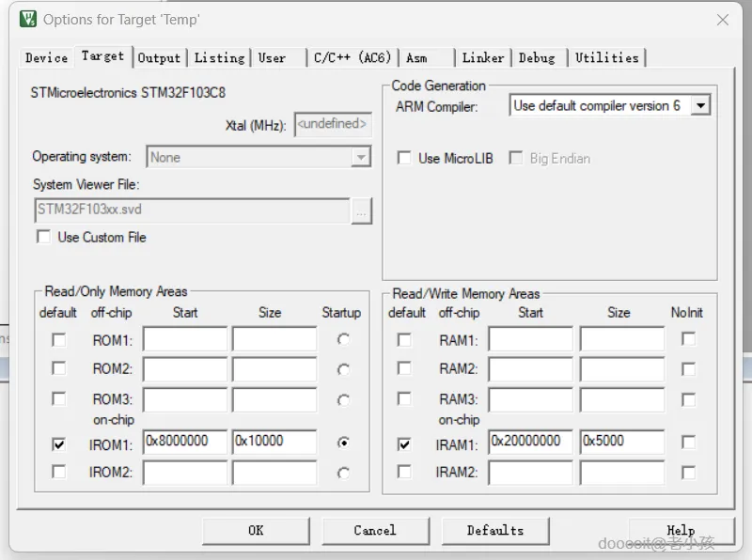The image size is (752, 560).
Task: Check the default box for RAM2
Action: pos(404,368)
